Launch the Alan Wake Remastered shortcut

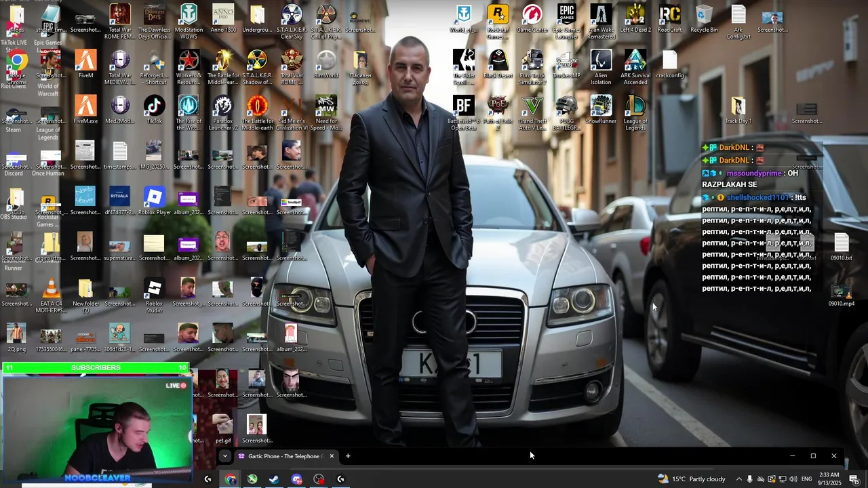pos(601,22)
